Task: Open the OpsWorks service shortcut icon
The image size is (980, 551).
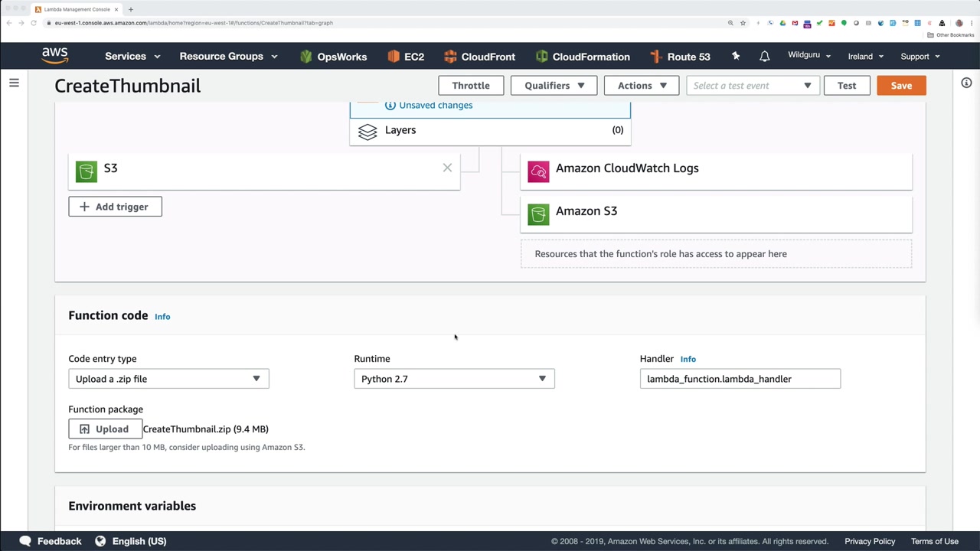Action: [x=306, y=57]
